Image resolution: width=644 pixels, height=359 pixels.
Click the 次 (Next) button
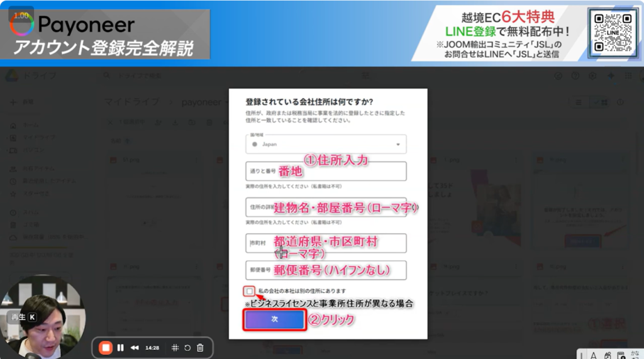pyautogui.click(x=274, y=319)
